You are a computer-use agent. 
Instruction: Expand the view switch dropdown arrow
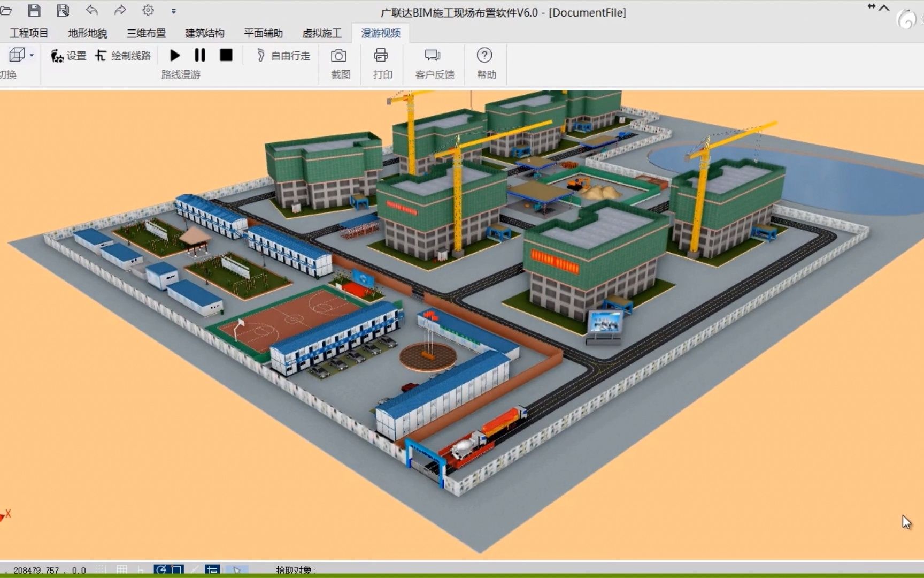pyautogui.click(x=30, y=55)
